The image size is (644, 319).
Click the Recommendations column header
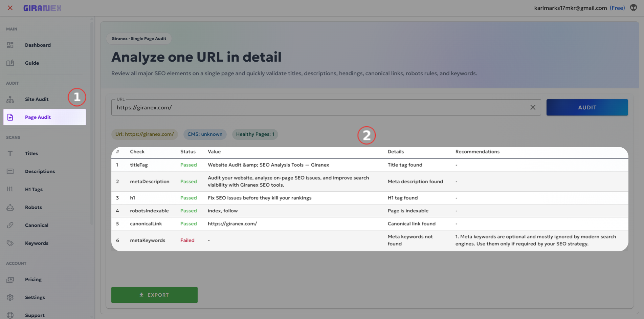click(477, 152)
